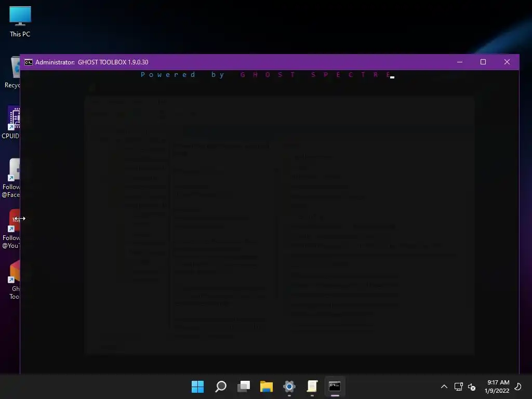Screen dimensions: 532x399
Task: Close the GHOST TOOLBOX window
Action: pos(507,62)
